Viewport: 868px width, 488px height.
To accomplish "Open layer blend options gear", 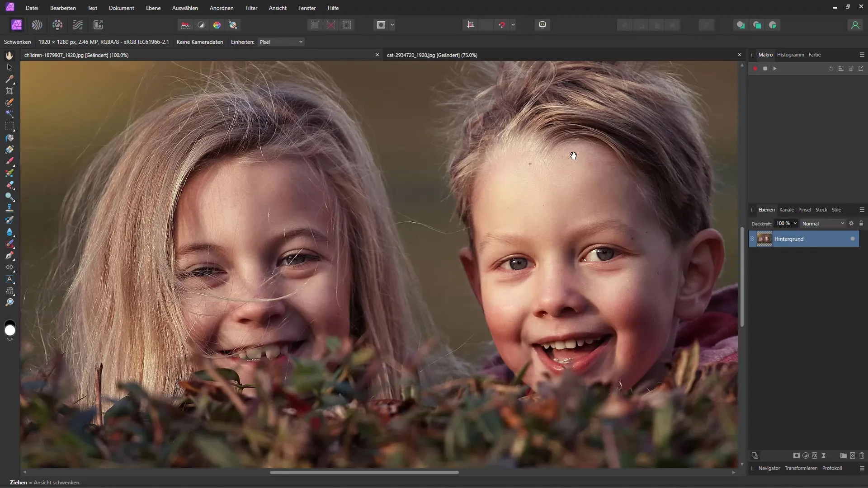I will pyautogui.click(x=851, y=223).
